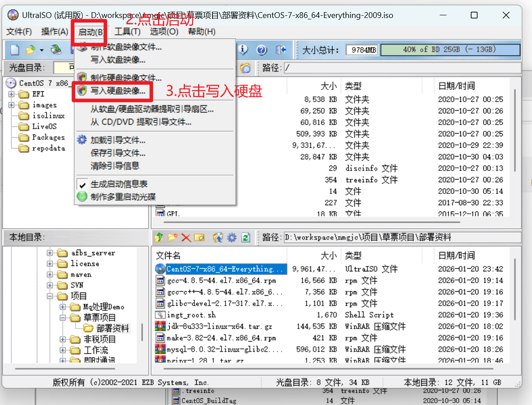The width and height of the screenshot is (532, 405).
Task: Click the Open CD/DVD drive toolbar icon
Action: [x=56, y=50]
